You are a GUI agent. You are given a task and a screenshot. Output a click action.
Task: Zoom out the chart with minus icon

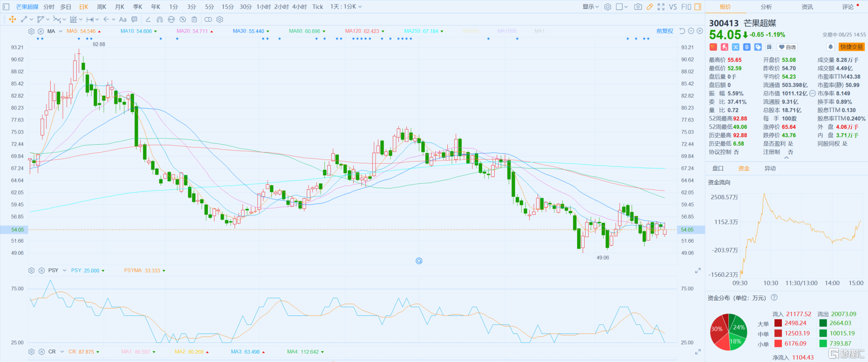click(x=691, y=31)
